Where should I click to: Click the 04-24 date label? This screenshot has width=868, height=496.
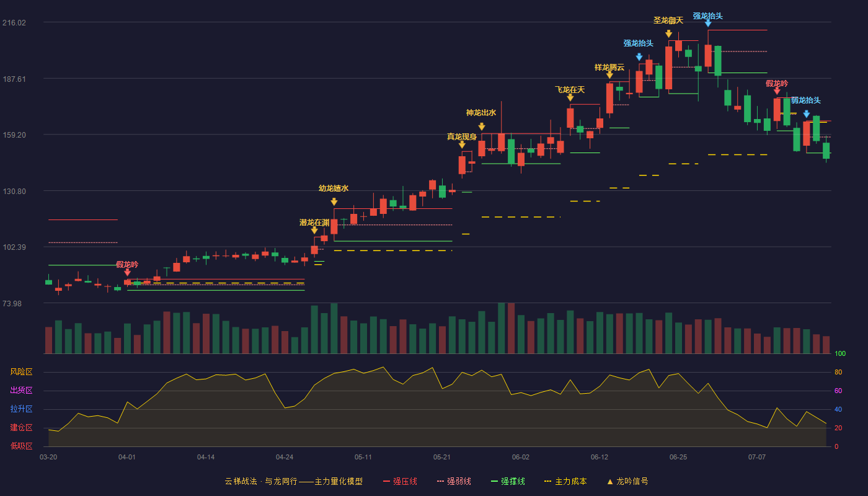[x=285, y=457]
